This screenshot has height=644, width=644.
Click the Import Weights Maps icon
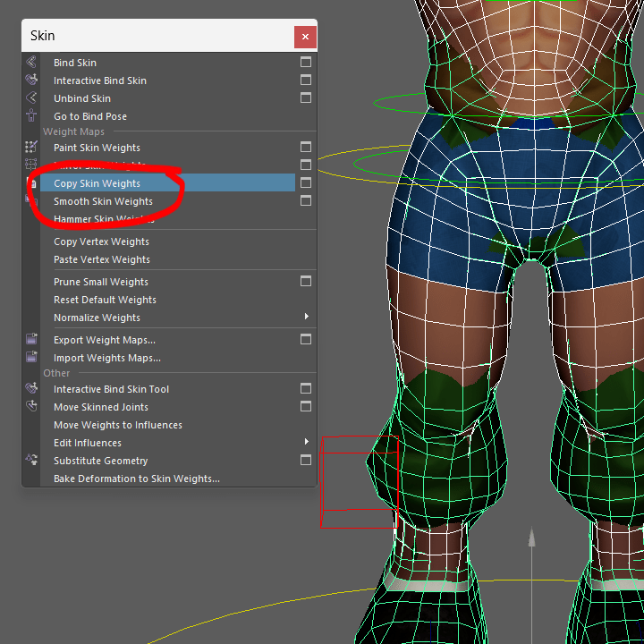click(31, 358)
